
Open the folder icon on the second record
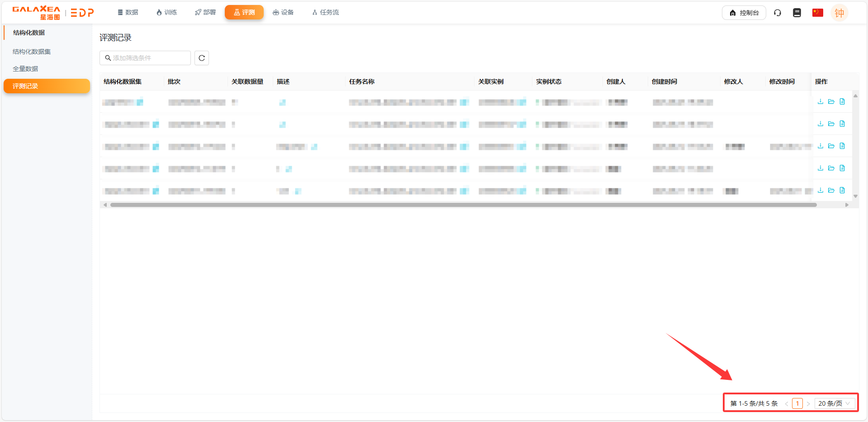[x=831, y=124]
